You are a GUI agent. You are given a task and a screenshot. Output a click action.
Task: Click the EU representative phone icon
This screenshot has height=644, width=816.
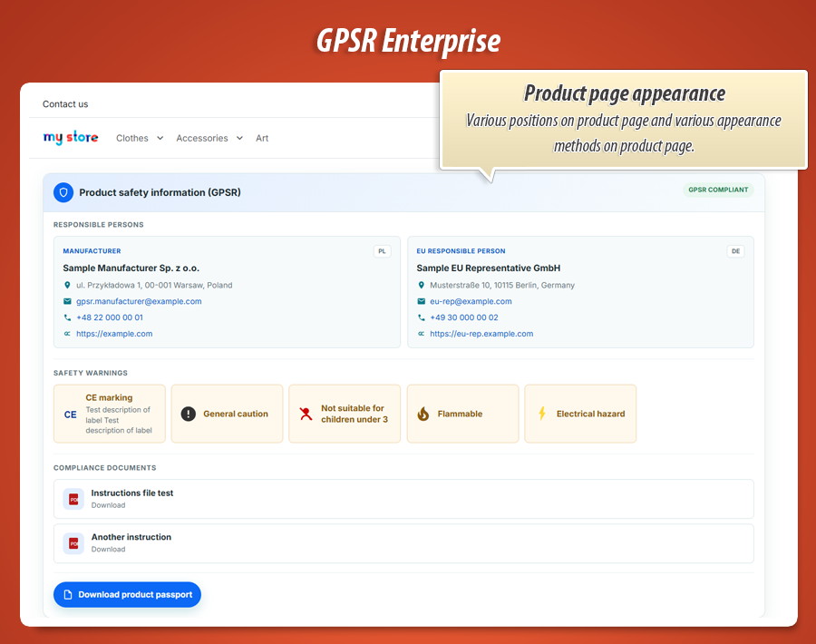(421, 317)
